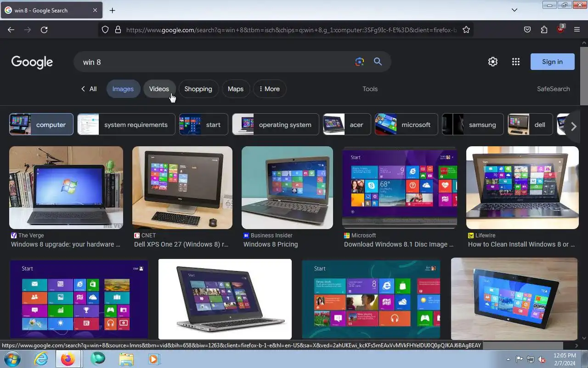Open the Windows Start orb
The width and height of the screenshot is (588, 368).
click(12, 359)
